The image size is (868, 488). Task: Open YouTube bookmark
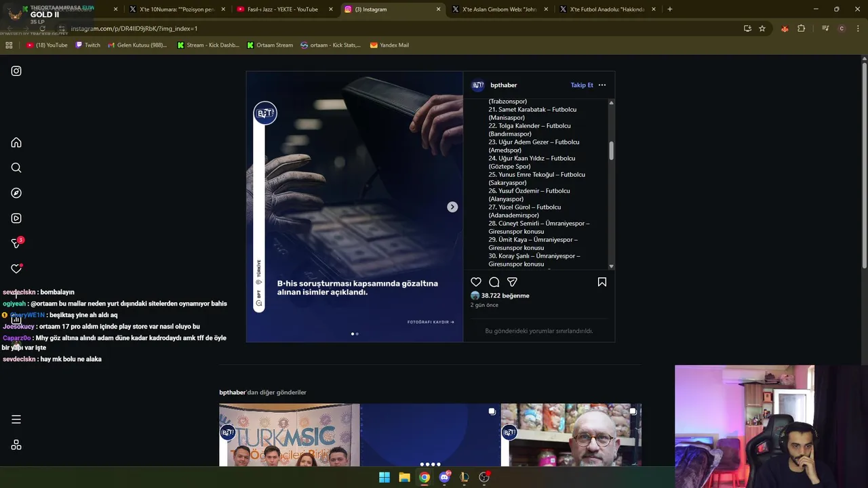point(47,45)
